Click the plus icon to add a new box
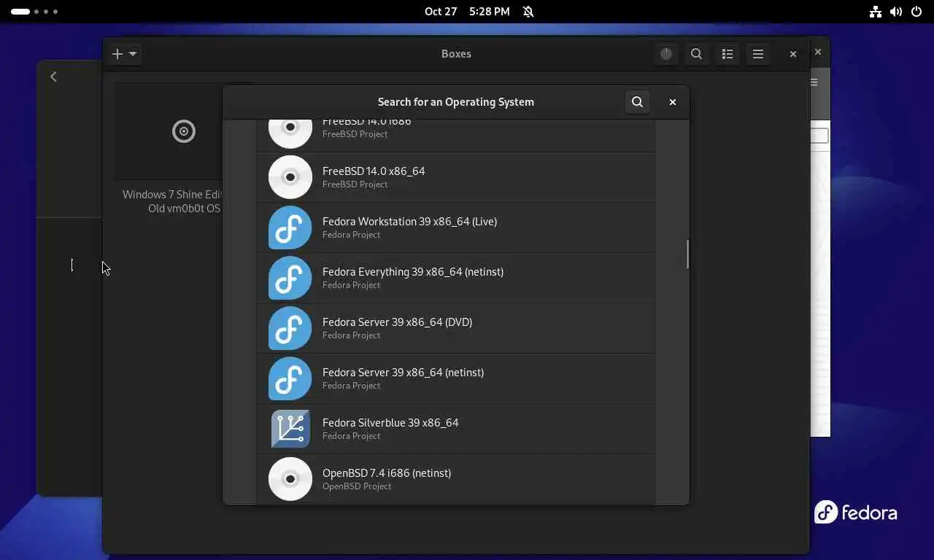The width and height of the screenshot is (934, 560). [x=117, y=54]
